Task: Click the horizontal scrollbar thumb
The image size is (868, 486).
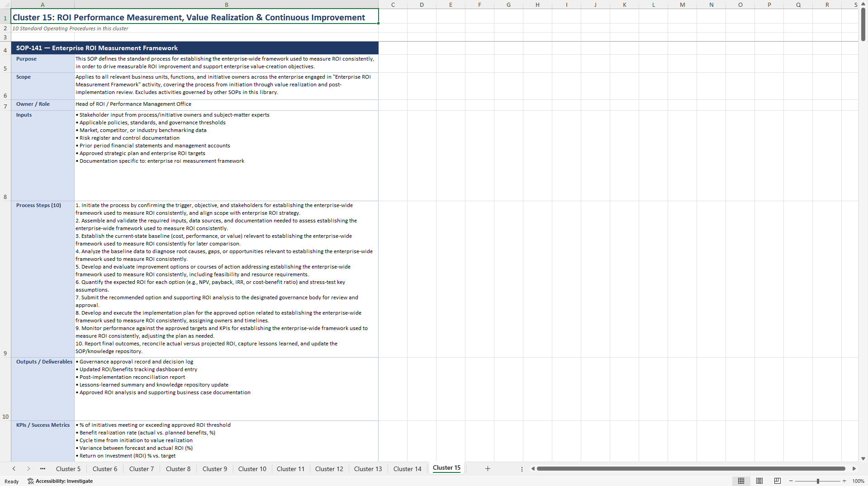Action: tap(691, 469)
